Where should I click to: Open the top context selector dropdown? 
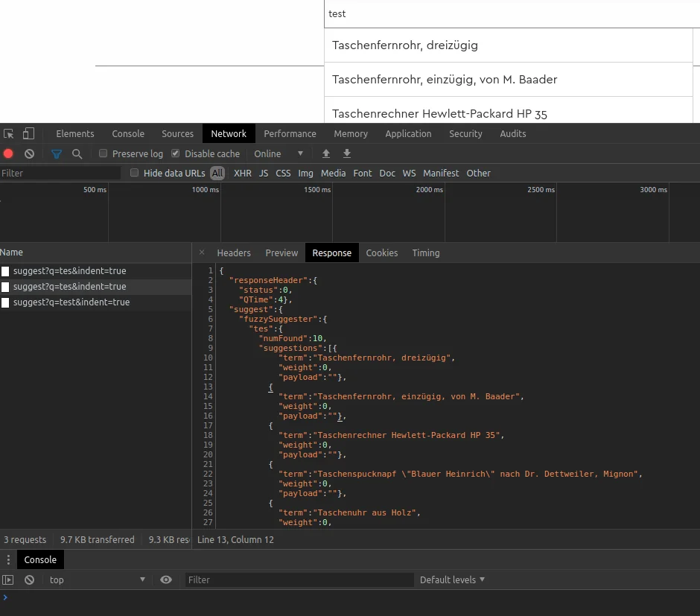(97, 580)
